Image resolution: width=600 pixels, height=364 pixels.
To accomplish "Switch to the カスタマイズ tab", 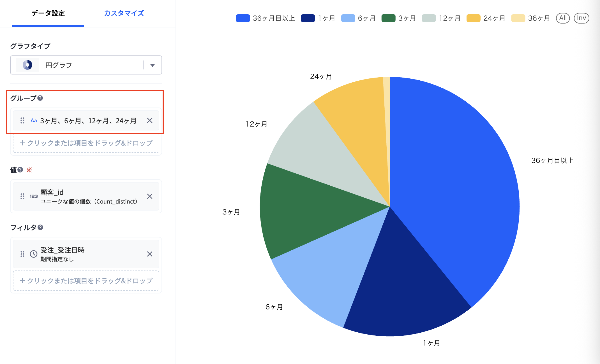I will [124, 13].
